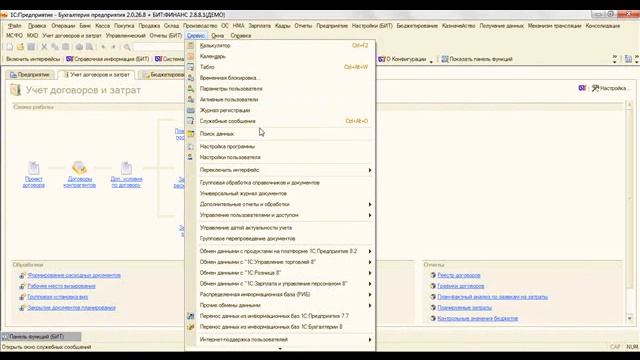Click the open file toolbar icon
Image resolution: width=640 pixels, height=360 pixels.
tap(20, 47)
